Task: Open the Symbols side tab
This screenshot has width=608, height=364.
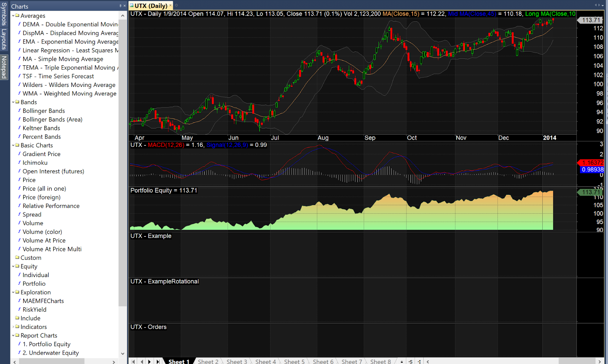Action: click(x=4, y=13)
